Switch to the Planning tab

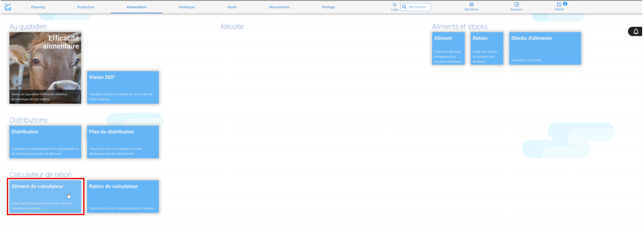coord(38,7)
